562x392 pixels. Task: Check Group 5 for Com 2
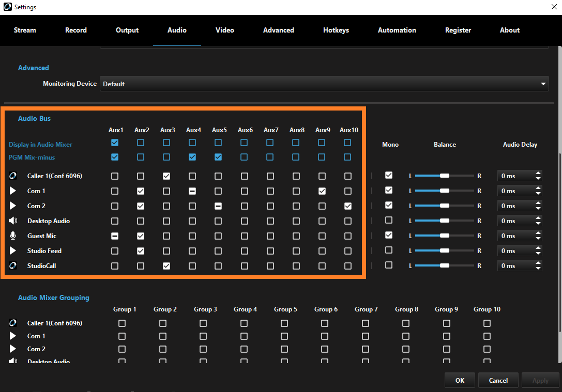coord(284,349)
